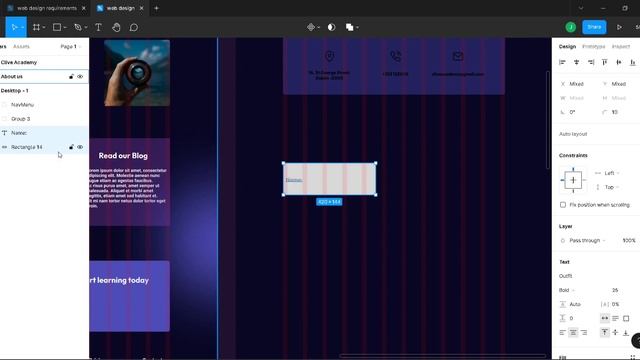
Task: Select the Text tool
Action: tap(98, 27)
